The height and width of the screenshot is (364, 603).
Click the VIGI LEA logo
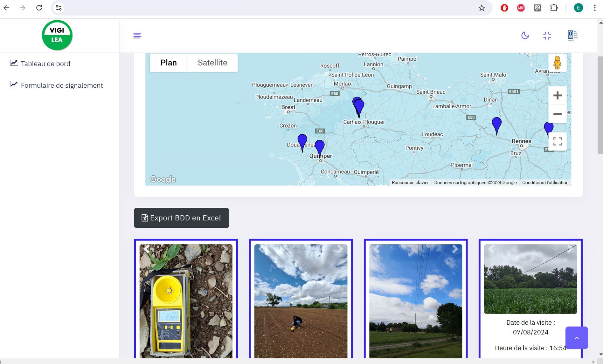[57, 35]
